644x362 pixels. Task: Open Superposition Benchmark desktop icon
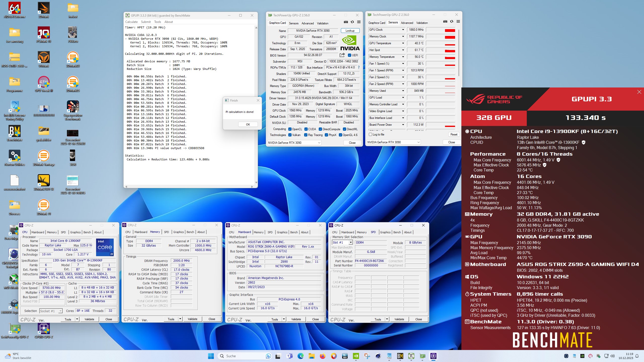tap(73, 110)
